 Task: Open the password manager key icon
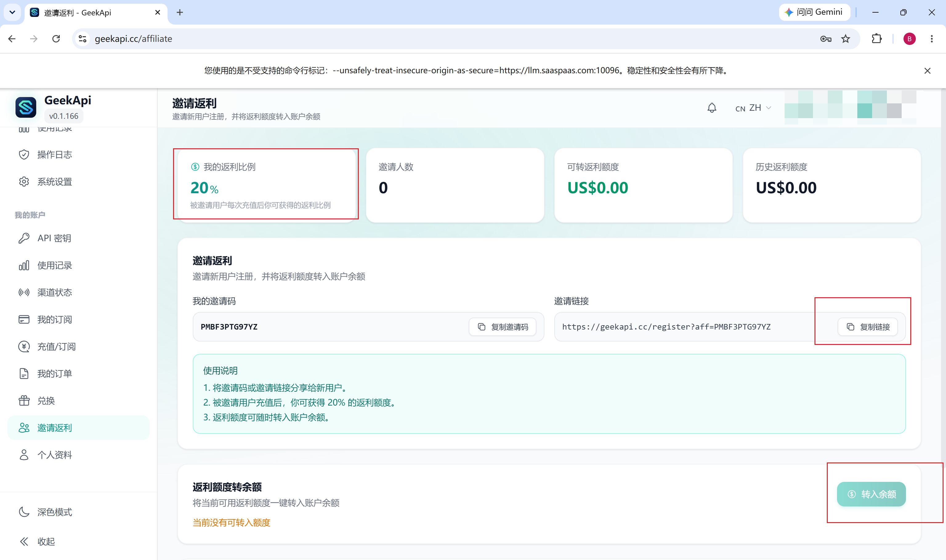pyautogui.click(x=826, y=39)
